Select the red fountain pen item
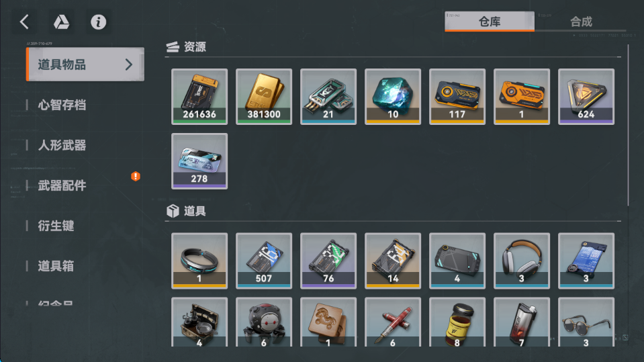Image resolution: width=644 pixels, height=362 pixels. point(393,322)
